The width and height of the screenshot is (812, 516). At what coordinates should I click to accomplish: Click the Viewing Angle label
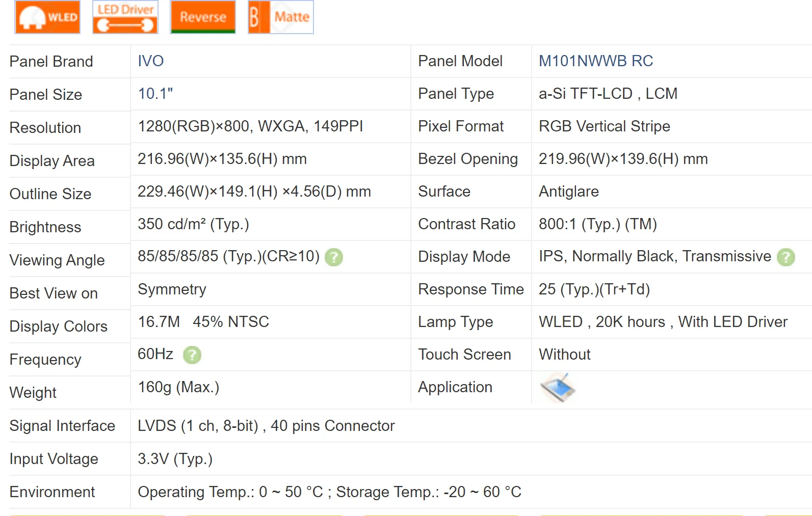click(57, 260)
